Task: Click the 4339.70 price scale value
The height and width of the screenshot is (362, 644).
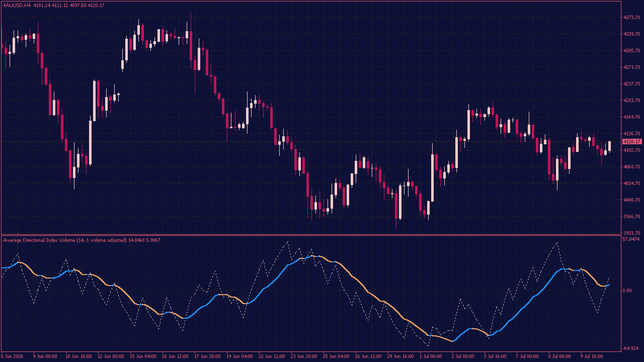Action: [631, 34]
